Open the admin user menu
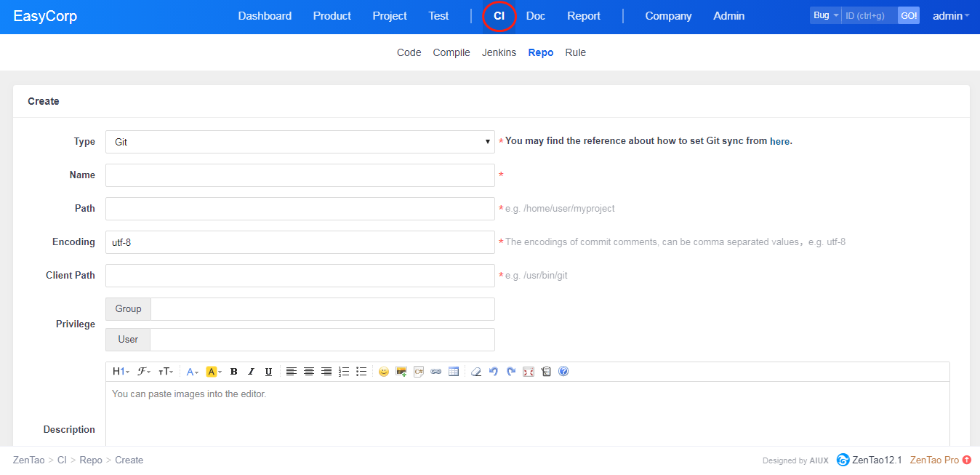The width and height of the screenshot is (980, 475). tap(950, 16)
